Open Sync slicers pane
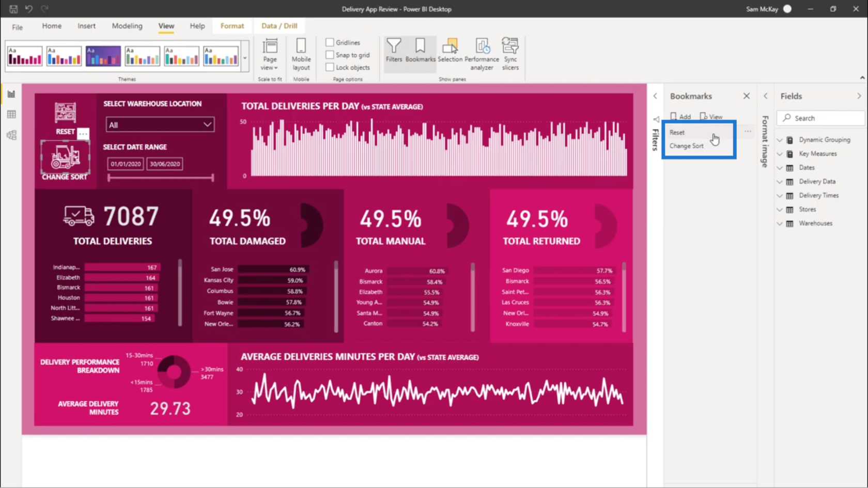 click(510, 54)
